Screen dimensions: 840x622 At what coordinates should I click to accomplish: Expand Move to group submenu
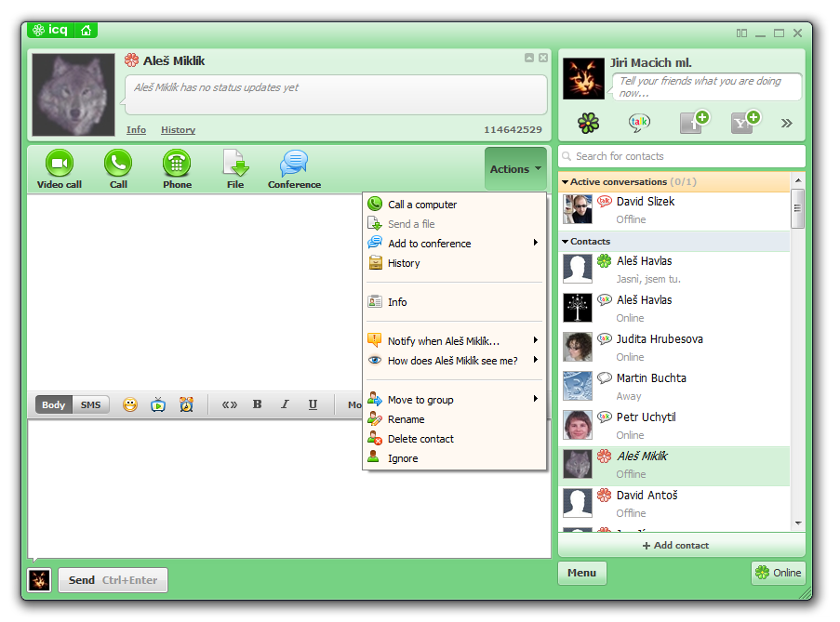pyautogui.click(x=454, y=400)
